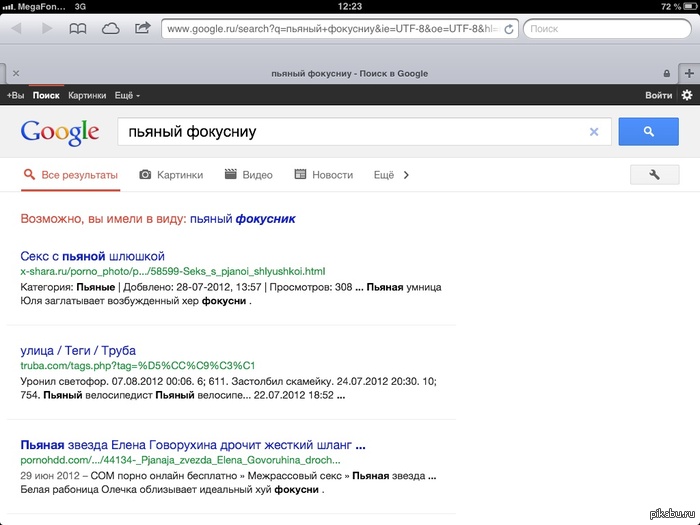The width and height of the screenshot is (700, 525).
Task: Open the wrench search tools button
Action: [x=655, y=175]
